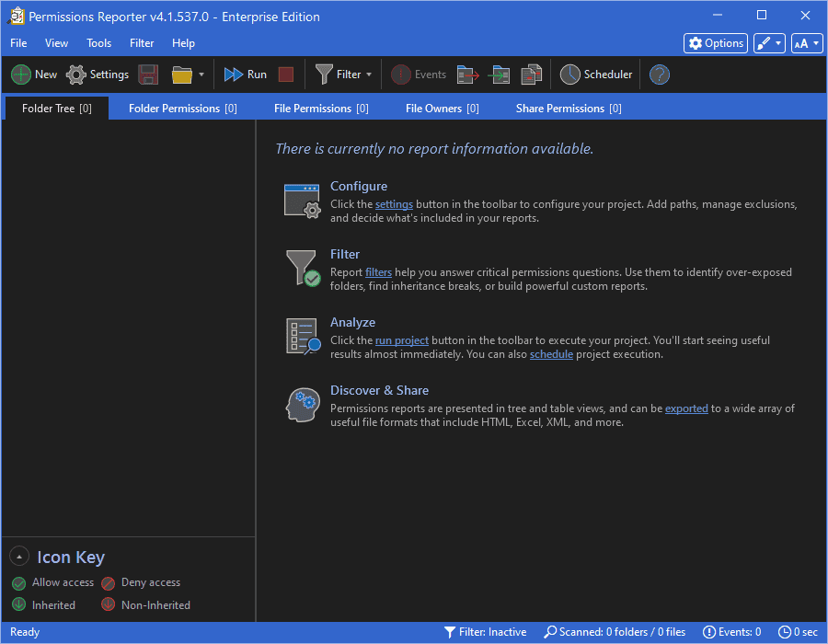This screenshot has height=644, width=828.
Task: Open the Tools menu
Action: click(98, 43)
